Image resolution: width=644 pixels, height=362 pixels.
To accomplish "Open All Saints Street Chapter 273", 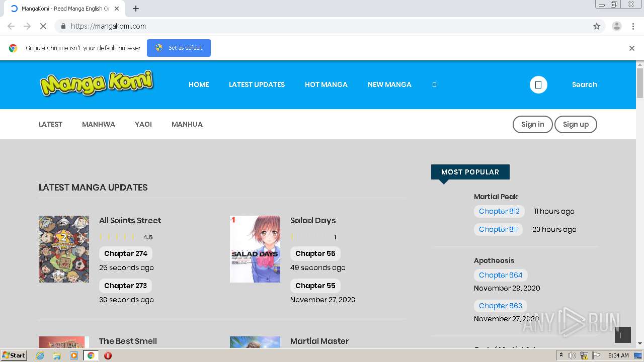I will 125,286.
